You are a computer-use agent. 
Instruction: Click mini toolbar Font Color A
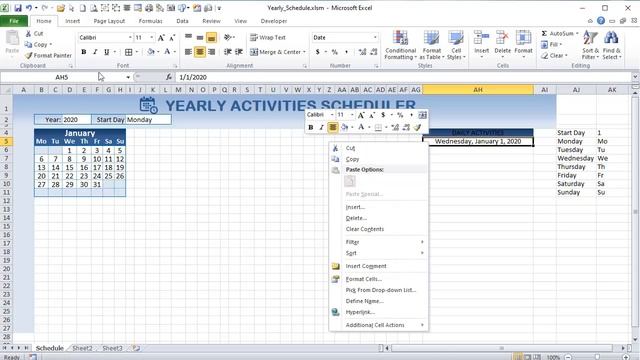tap(361, 127)
